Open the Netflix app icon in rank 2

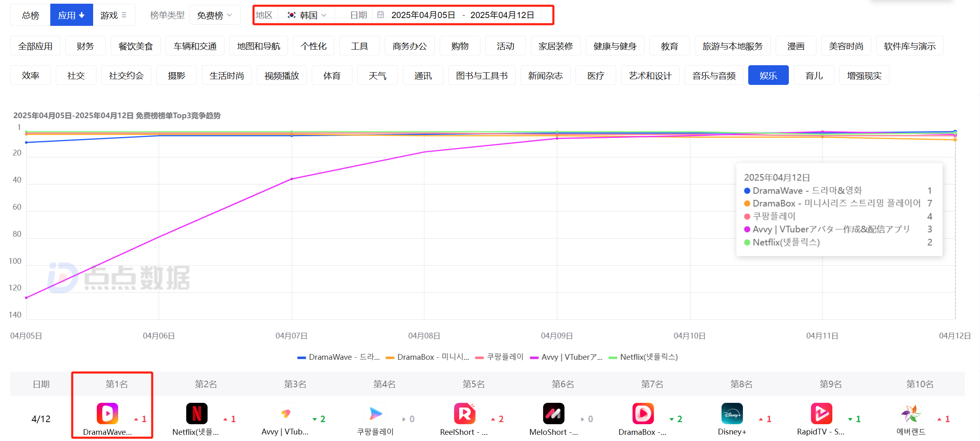196,413
